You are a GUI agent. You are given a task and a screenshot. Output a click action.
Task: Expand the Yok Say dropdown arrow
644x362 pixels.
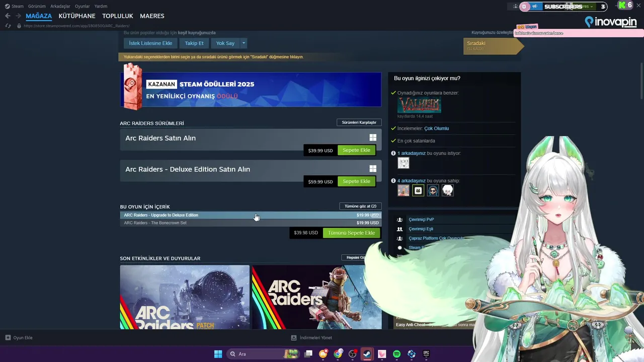[x=244, y=43]
